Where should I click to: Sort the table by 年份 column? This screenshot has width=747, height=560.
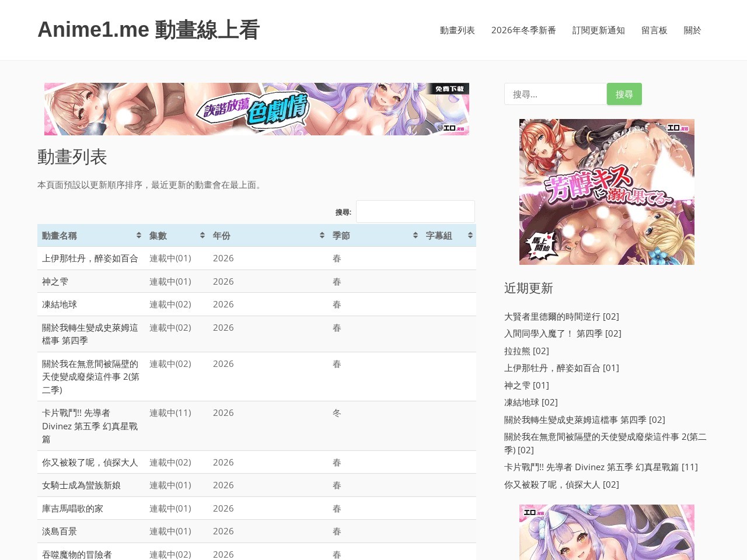click(x=266, y=236)
